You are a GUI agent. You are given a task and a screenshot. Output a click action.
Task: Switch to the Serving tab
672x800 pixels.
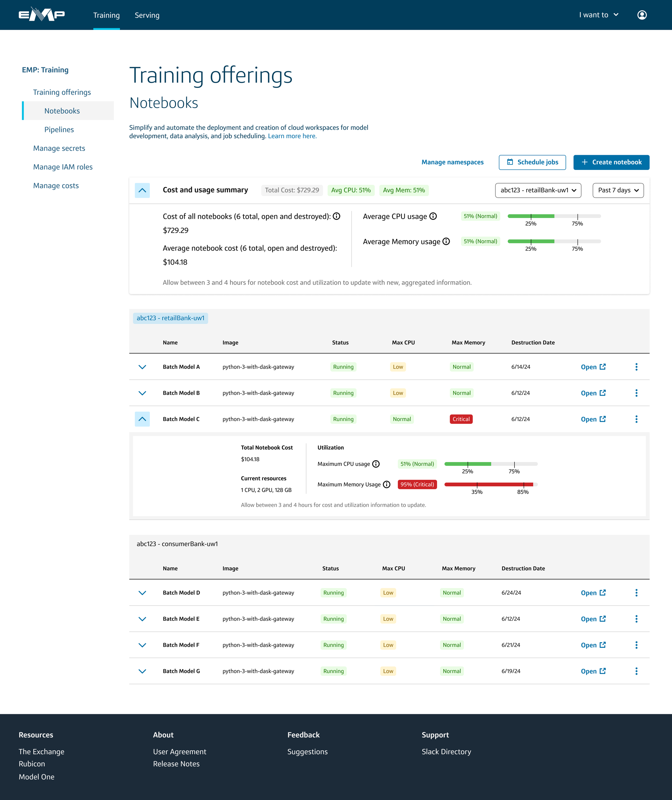pyautogui.click(x=147, y=15)
